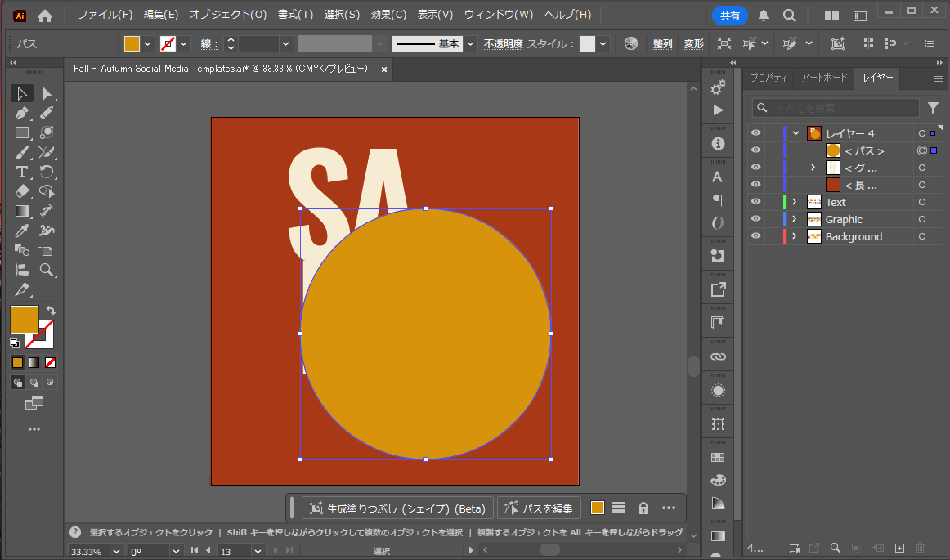
Task: Select the Eyedropper tool
Action: pyautogui.click(x=22, y=231)
